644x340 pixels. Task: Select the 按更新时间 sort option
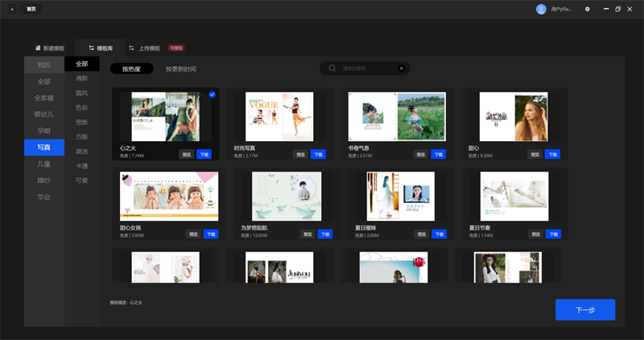(180, 68)
